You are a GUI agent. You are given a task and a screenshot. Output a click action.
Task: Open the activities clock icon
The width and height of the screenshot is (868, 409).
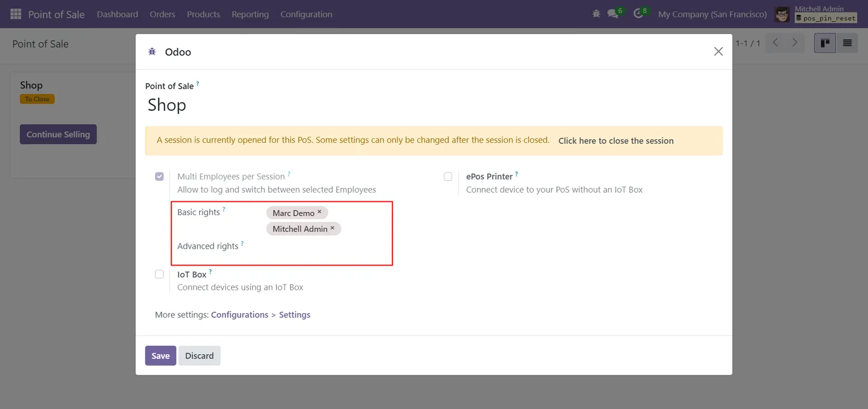click(639, 14)
